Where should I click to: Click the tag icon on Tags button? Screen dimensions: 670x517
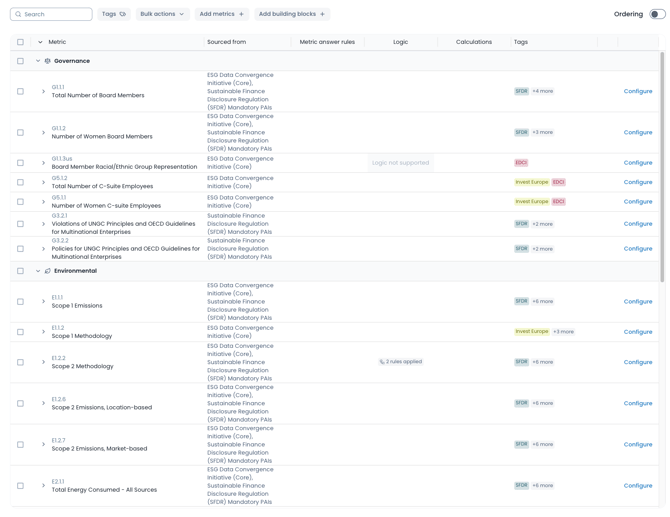tap(123, 14)
